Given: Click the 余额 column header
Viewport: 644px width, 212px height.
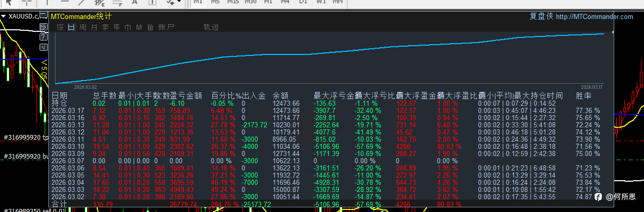Looking at the screenshot, I should click(x=281, y=95).
